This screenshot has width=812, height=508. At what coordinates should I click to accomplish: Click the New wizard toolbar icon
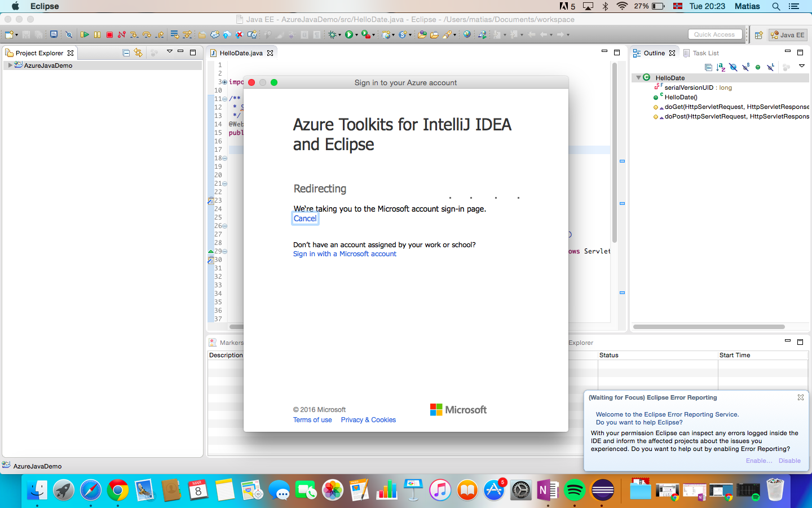pyautogui.click(x=9, y=34)
